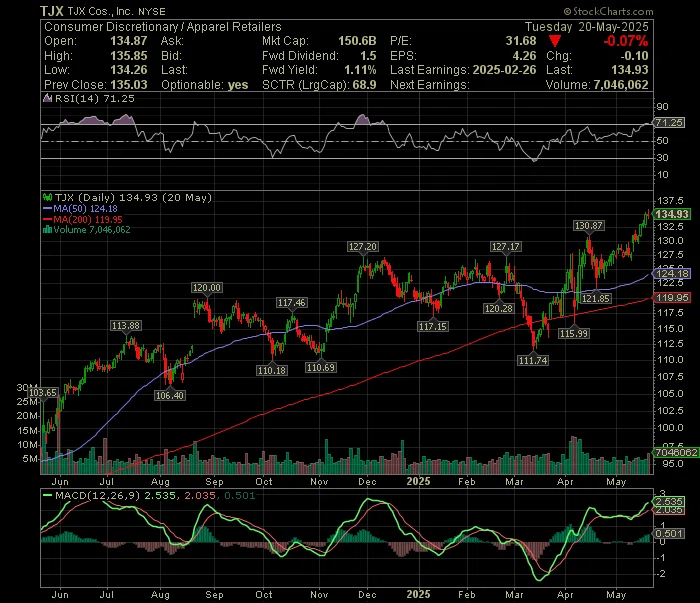Click the MACD(12,26,9) indicator label
This screenshot has width=700, height=603.
click(x=97, y=496)
